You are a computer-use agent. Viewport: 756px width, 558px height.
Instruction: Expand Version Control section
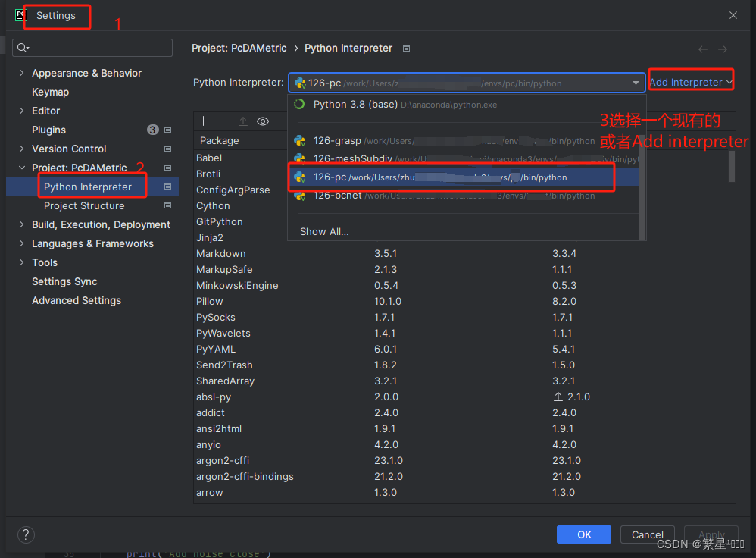[22, 149]
